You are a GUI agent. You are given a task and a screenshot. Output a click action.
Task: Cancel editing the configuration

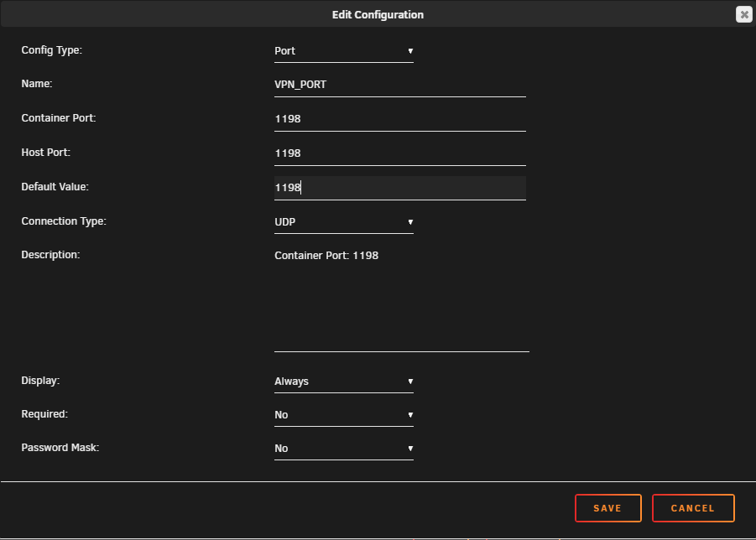tap(693, 508)
